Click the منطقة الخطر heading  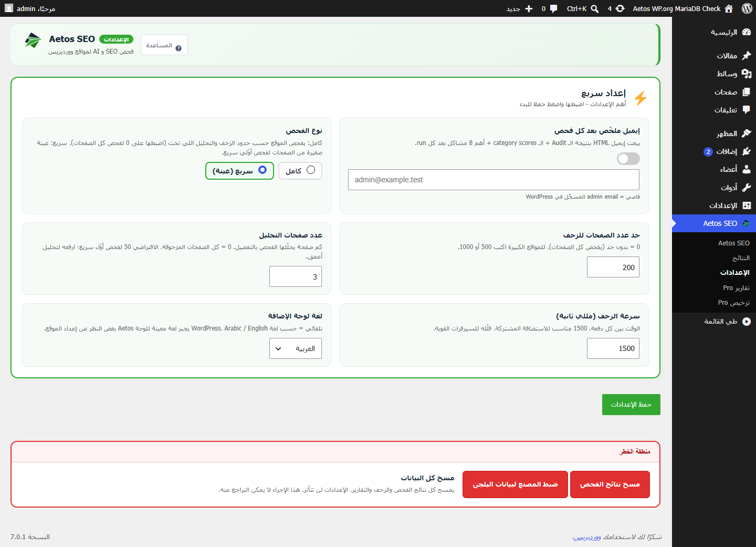click(x=635, y=451)
